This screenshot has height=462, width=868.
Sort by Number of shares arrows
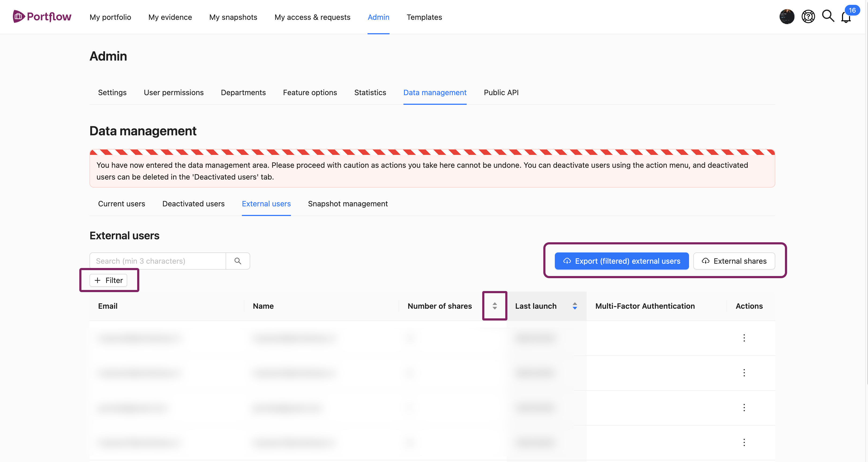point(495,306)
